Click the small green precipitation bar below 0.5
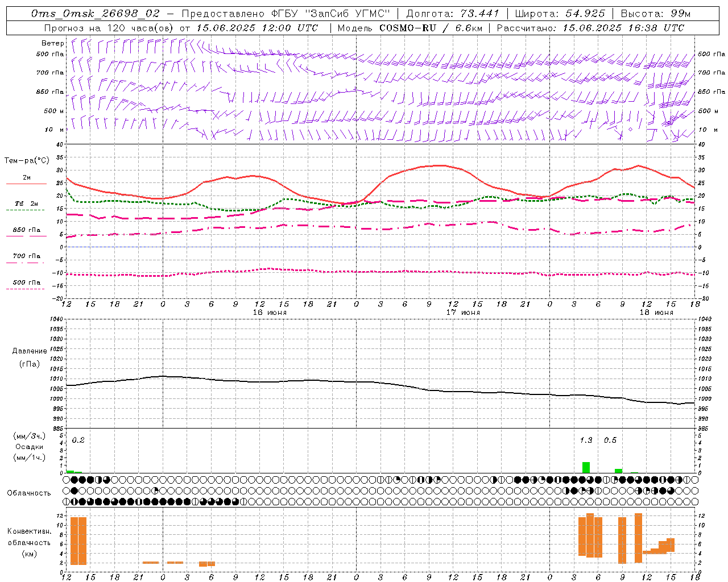This screenshot has height=582, width=728. (618, 471)
